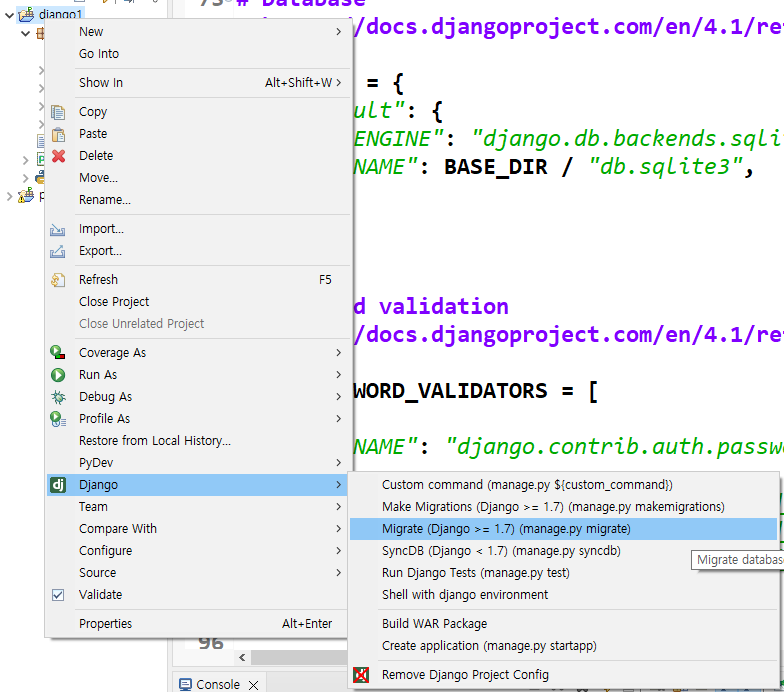Click the WORD_VALIDATORS text in editor
The width and height of the screenshot is (784, 692).
[450, 391]
